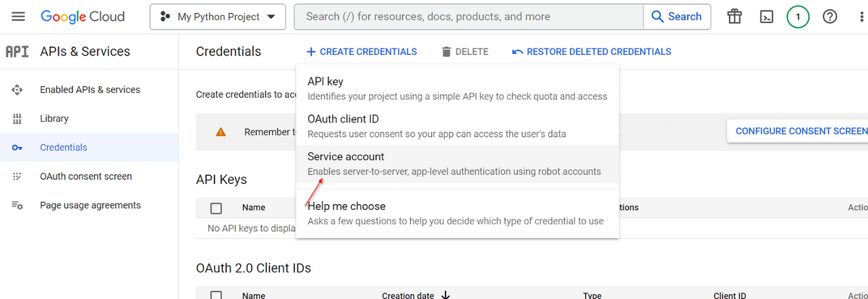868x299 pixels.
Task: Click the Delete button with trash icon
Action: 464,51
